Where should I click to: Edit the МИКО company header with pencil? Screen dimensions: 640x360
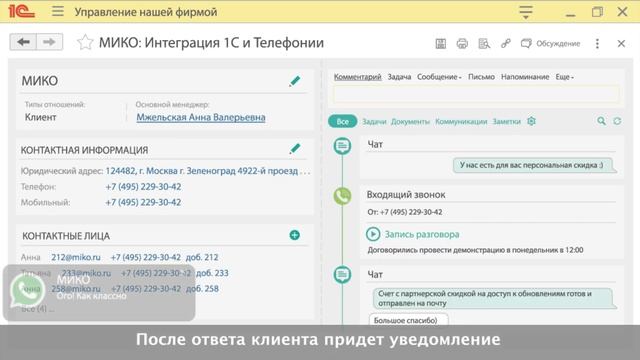click(x=295, y=81)
